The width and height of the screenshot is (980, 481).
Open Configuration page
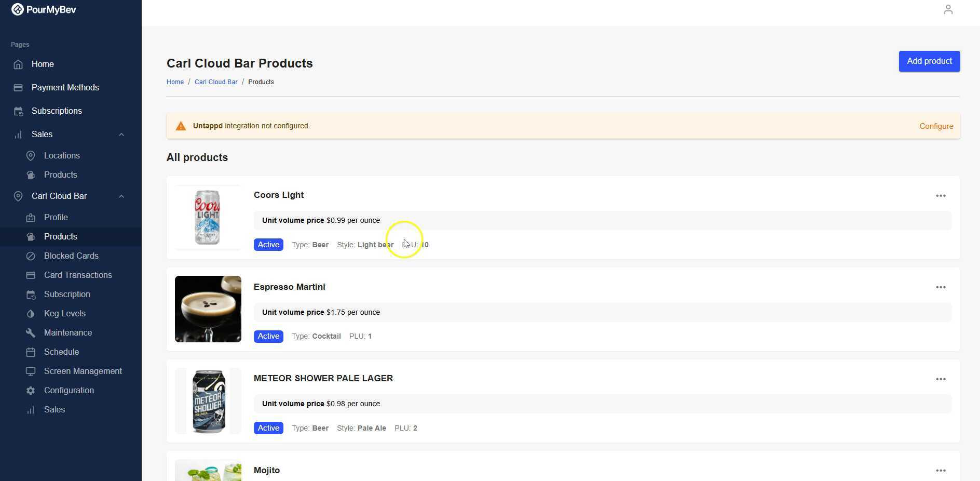click(x=69, y=391)
